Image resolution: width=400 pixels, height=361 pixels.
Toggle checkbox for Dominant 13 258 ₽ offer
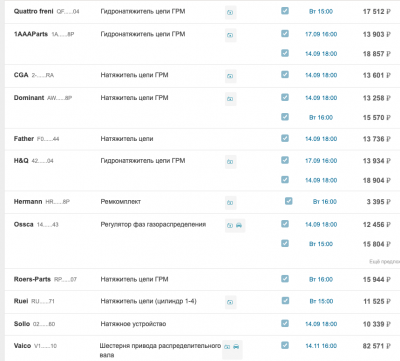click(x=285, y=97)
